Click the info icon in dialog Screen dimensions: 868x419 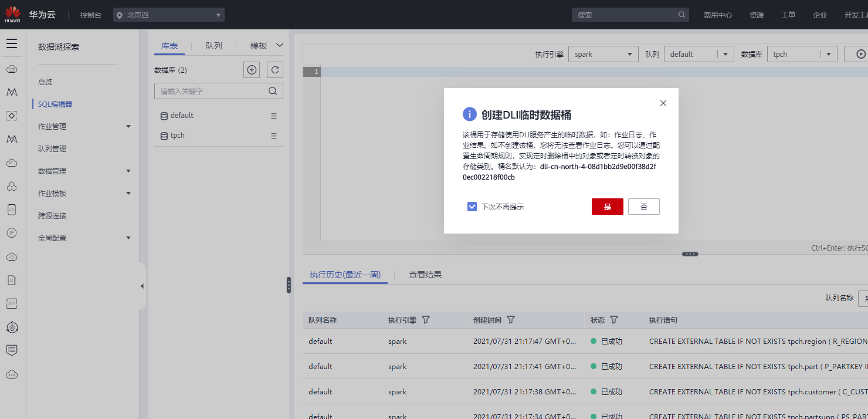(x=469, y=114)
